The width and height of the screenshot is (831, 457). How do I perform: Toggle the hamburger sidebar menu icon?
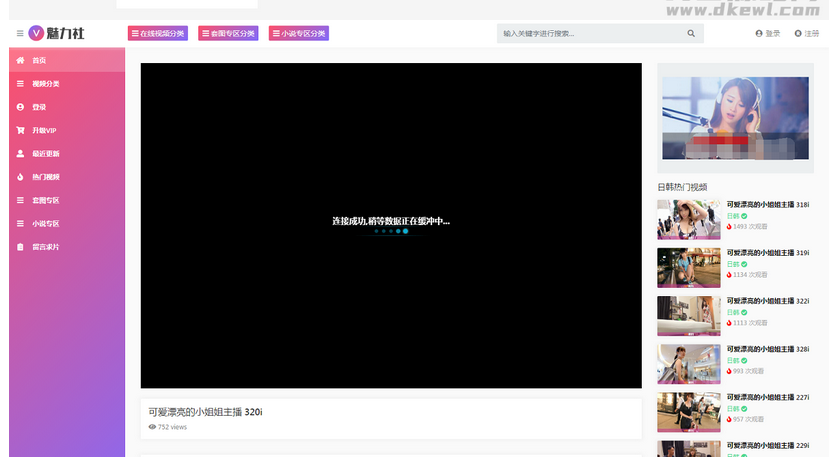[x=20, y=33]
